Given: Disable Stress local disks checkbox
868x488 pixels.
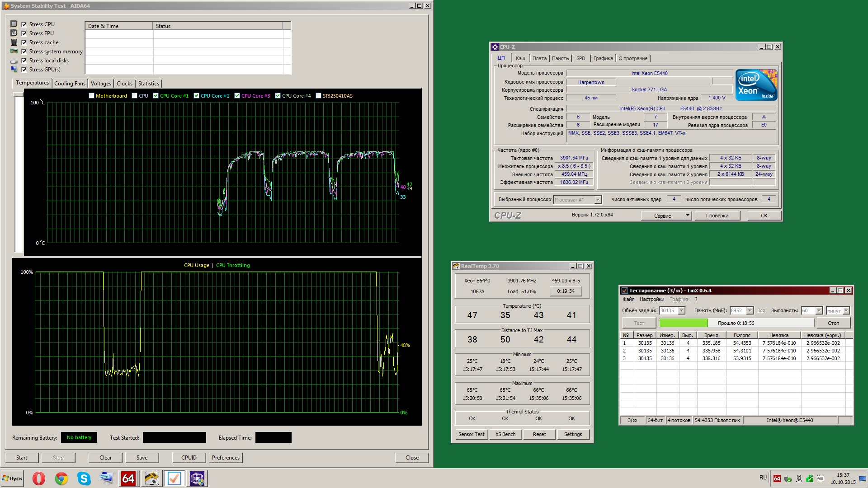Looking at the screenshot, I should coord(24,61).
